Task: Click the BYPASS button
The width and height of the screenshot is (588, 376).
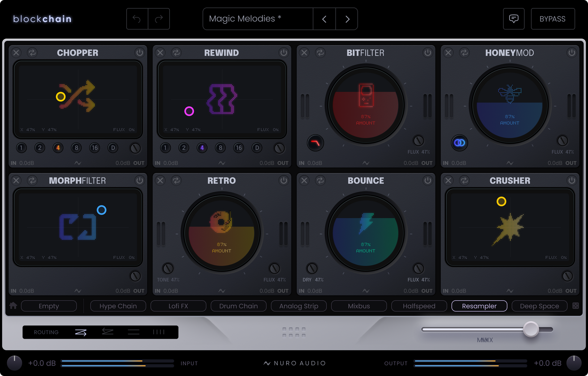Action: tap(553, 19)
